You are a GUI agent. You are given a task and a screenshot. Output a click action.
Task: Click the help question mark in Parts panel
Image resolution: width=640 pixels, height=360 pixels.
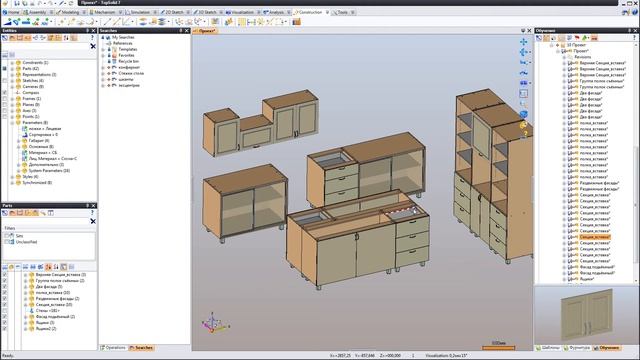pos(92,213)
